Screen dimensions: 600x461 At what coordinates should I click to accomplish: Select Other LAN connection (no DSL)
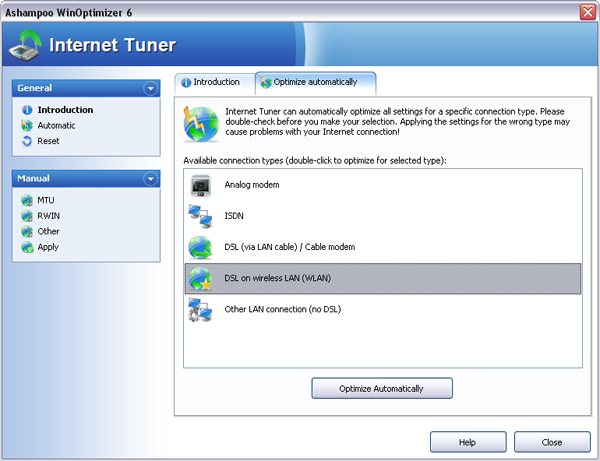point(383,310)
